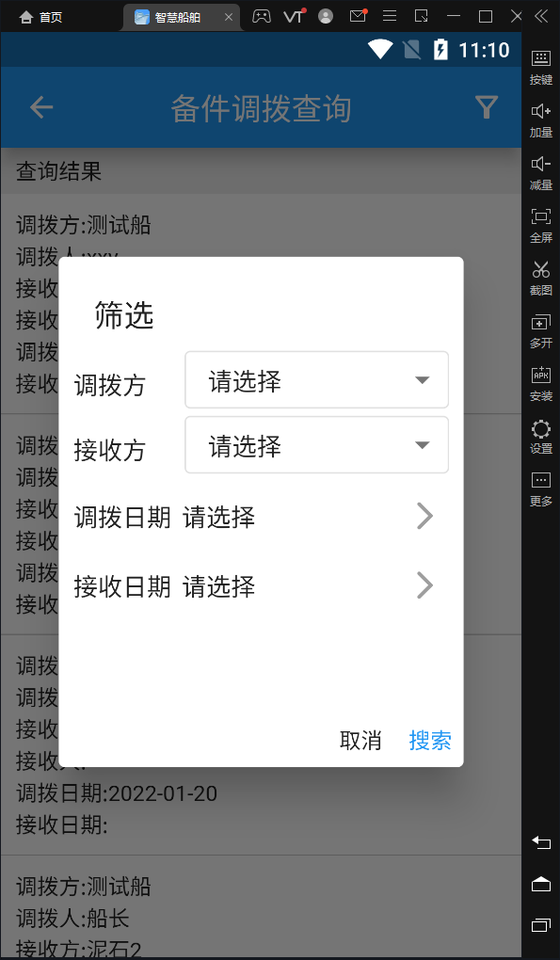Click 取消 to dismiss the filter
The width and height of the screenshot is (560, 960).
click(x=360, y=741)
